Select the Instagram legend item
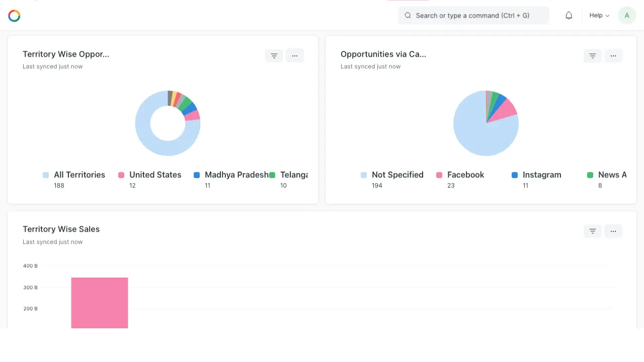 tap(542, 175)
